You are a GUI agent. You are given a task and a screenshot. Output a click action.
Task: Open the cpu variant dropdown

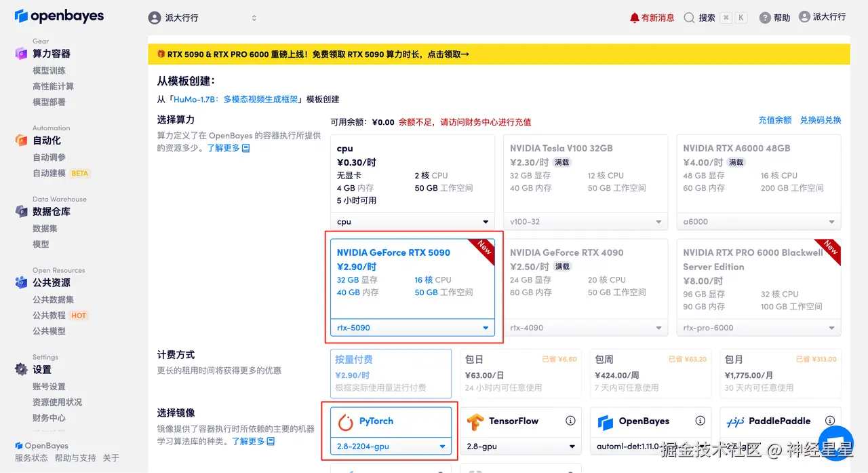pos(412,222)
